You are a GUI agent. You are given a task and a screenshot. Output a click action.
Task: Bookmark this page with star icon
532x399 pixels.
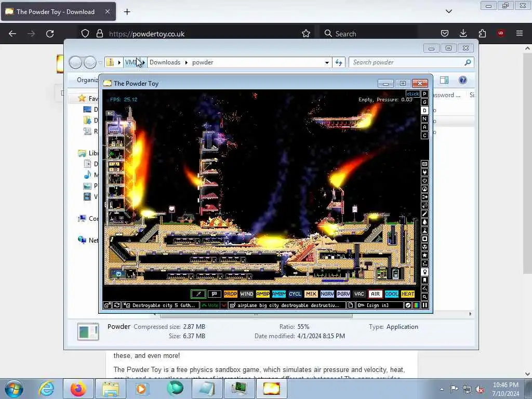306,33
